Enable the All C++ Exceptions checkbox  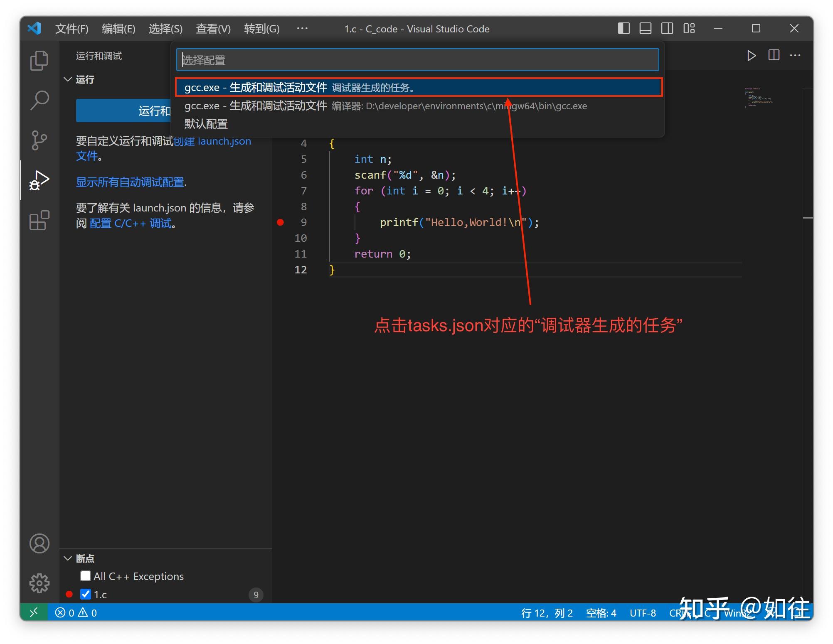(86, 576)
